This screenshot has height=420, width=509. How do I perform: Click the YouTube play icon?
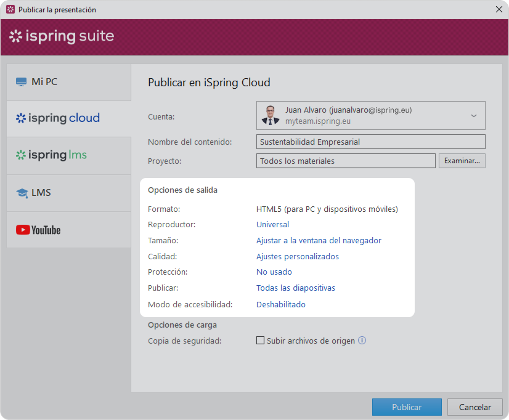click(x=23, y=230)
